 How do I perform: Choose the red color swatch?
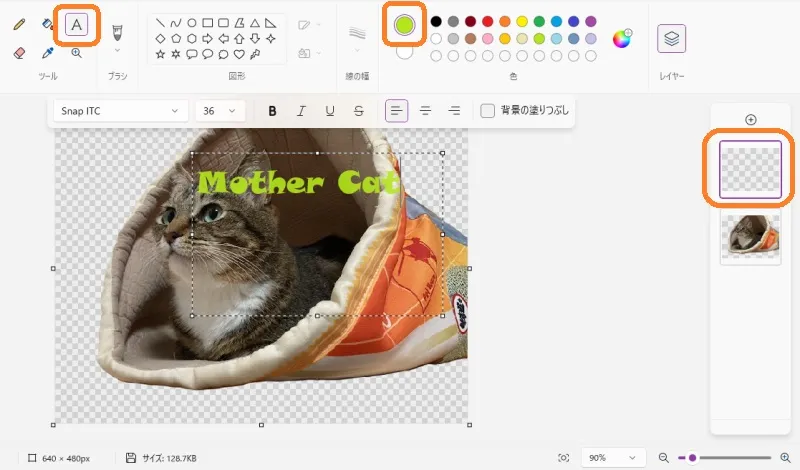[x=488, y=21]
